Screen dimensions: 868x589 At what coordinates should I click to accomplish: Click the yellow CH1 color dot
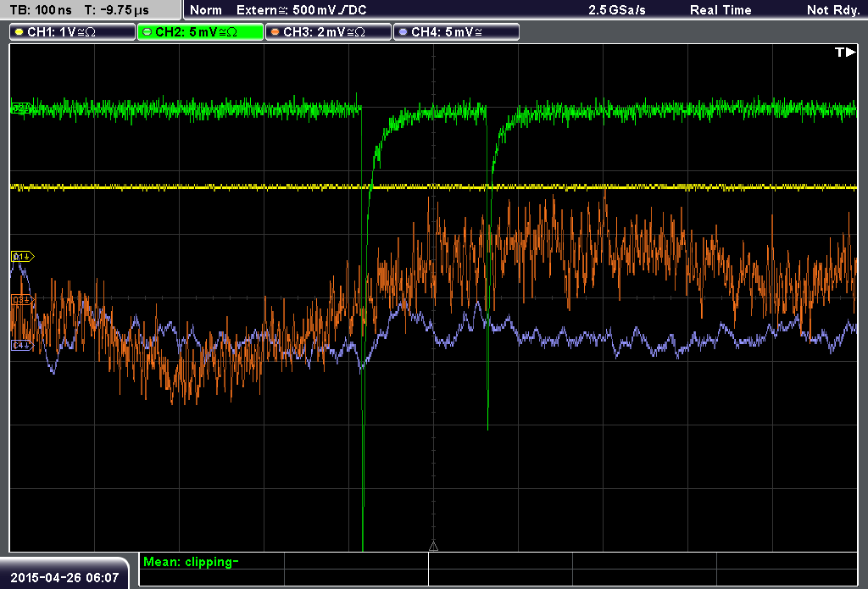coord(19,32)
